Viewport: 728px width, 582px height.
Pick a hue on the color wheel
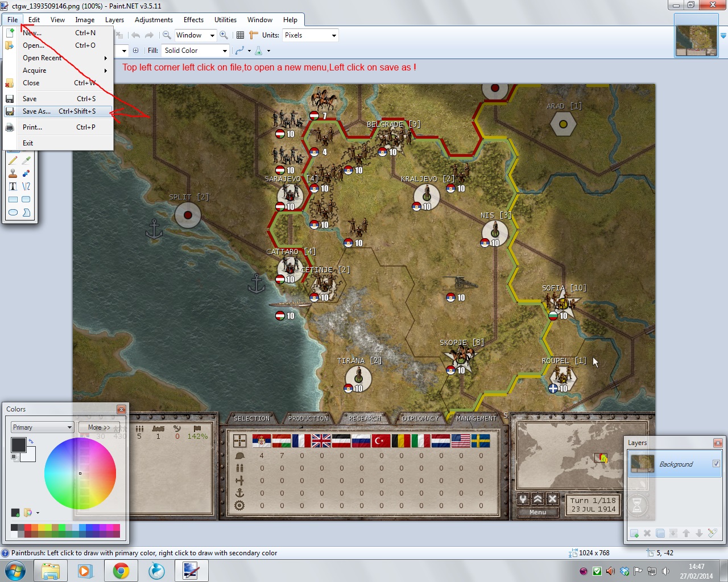[x=80, y=473]
